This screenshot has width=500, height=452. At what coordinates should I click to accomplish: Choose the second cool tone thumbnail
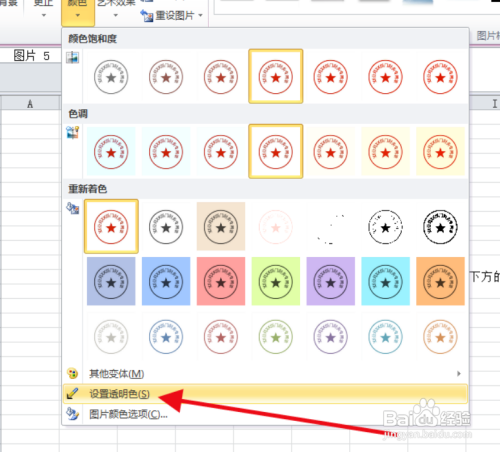[166, 152]
